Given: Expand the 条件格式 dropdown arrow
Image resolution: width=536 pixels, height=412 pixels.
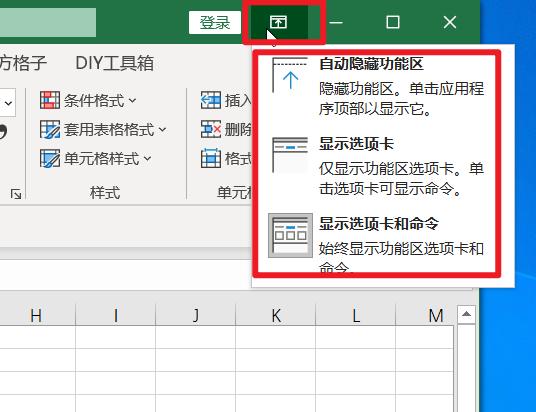Looking at the screenshot, I should pos(133,101).
